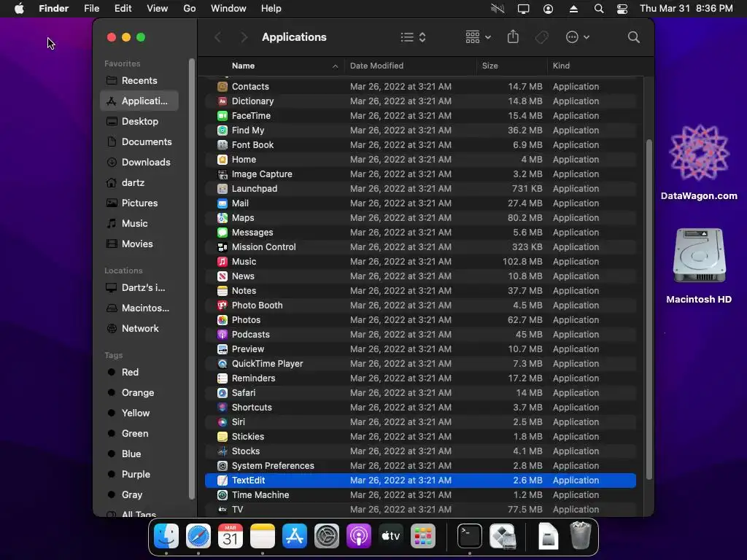Select the Red tag

pos(139,373)
